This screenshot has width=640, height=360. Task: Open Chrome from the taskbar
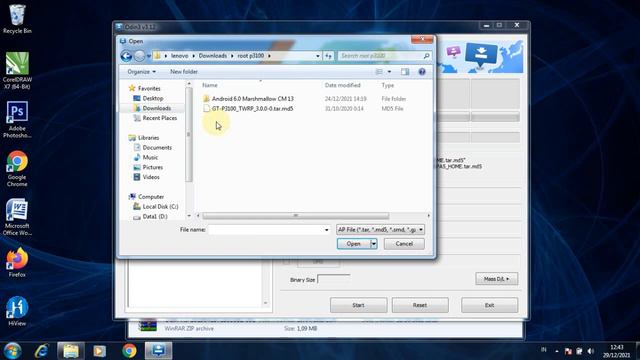pos(129,351)
